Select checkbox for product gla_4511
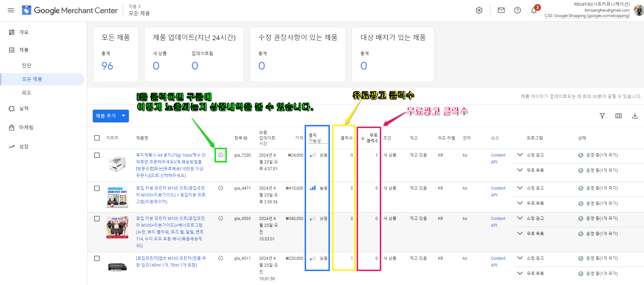 pos(97,258)
